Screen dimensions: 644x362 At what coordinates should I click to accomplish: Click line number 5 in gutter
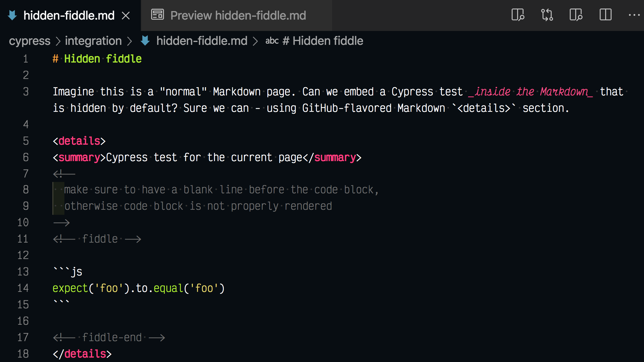(26, 141)
